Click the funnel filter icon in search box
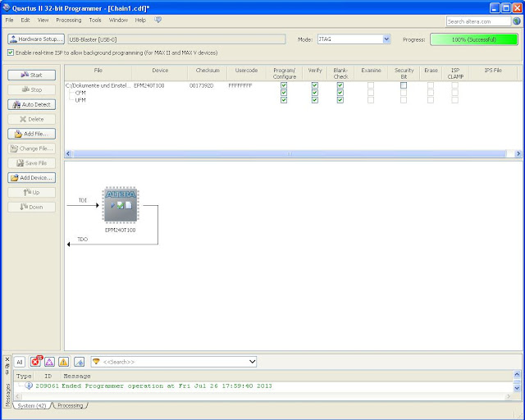 pos(96,362)
